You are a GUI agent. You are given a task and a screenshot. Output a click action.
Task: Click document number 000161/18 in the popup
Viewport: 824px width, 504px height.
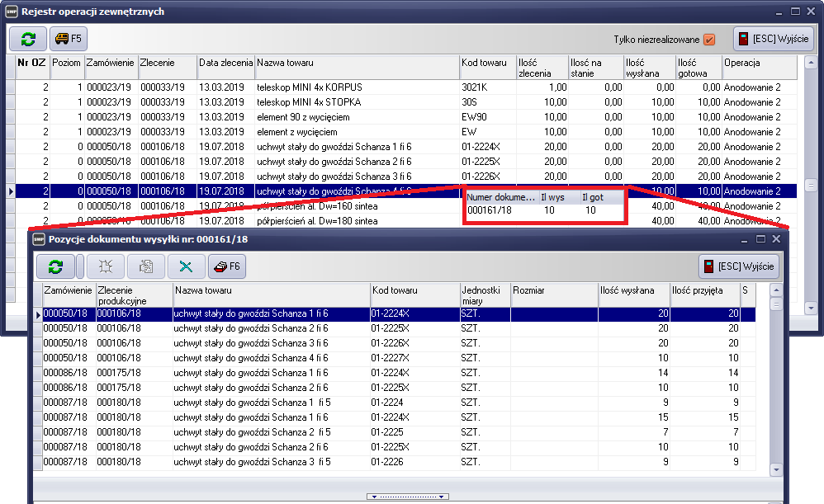489,210
